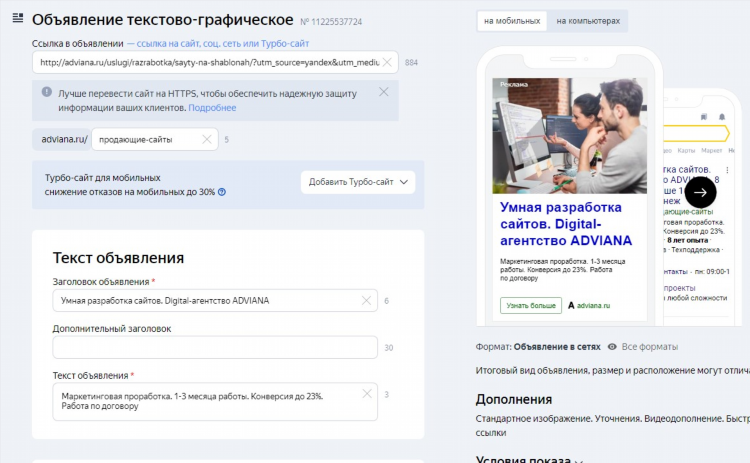The width and height of the screenshot is (750, 463).
Task: Open the 'Добавить Турбо-сайт' dropdown
Action: [x=358, y=182]
